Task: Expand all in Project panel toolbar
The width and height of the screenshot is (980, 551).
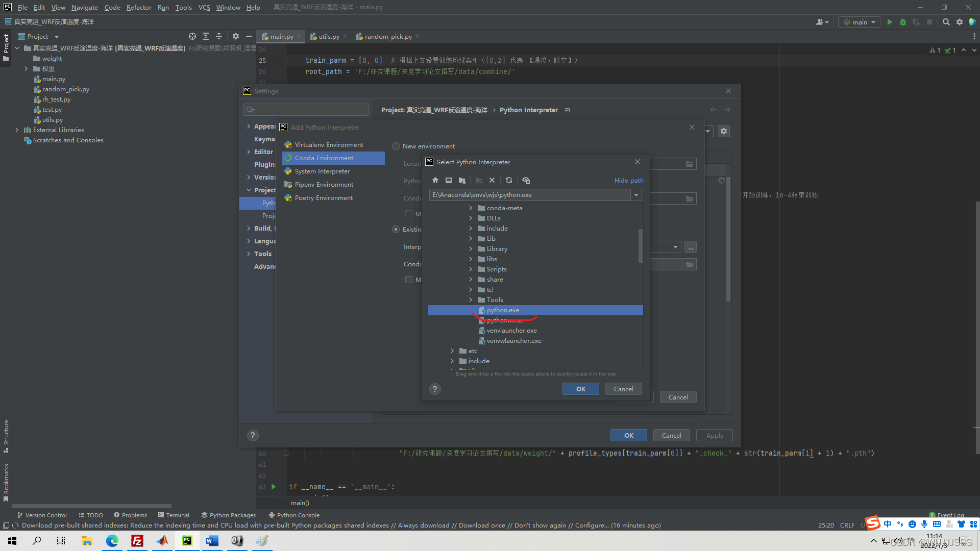Action: [206, 36]
